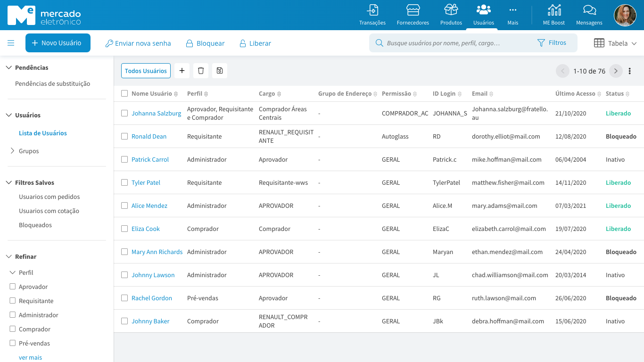Open the Transações section icon

pyautogui.click(x=372, y=10)
